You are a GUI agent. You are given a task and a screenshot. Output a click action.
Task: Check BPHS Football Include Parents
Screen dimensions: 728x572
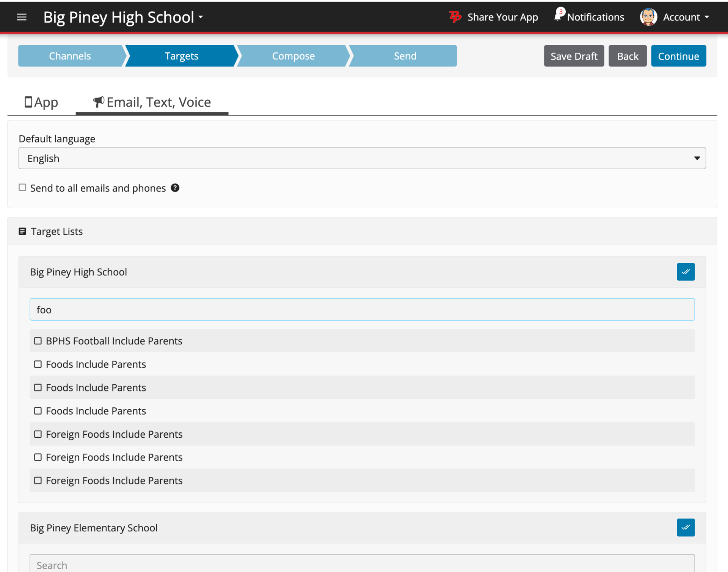click(38, 341)
